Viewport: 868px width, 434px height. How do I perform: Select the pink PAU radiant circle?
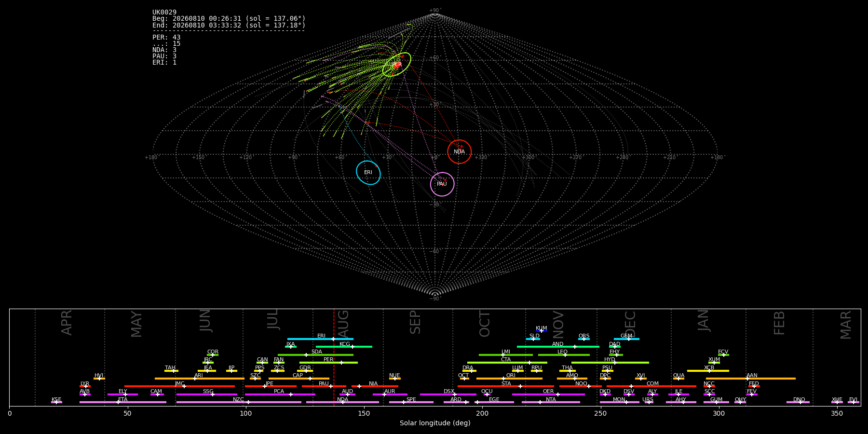[x=442, y=184]
